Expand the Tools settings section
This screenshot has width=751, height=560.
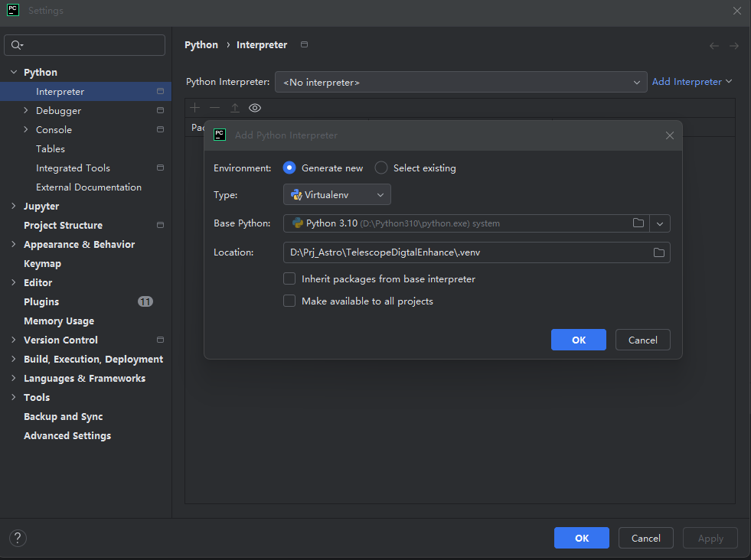14,397
